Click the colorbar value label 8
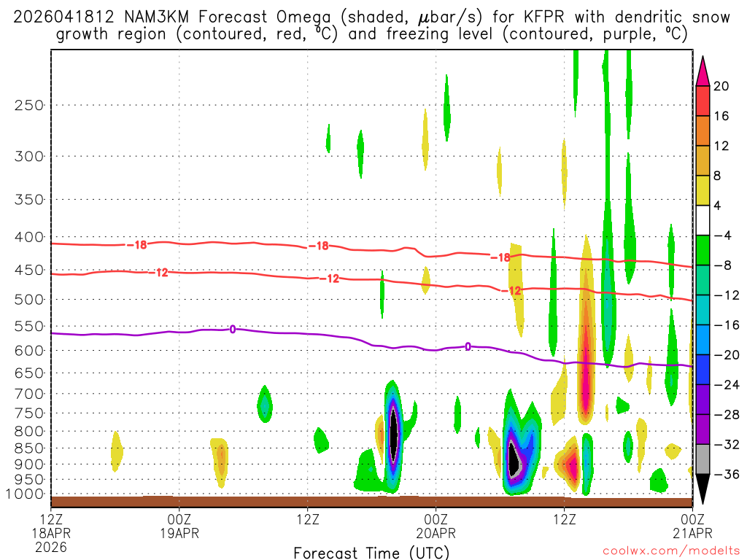747x560 pixels. [718, 176]
